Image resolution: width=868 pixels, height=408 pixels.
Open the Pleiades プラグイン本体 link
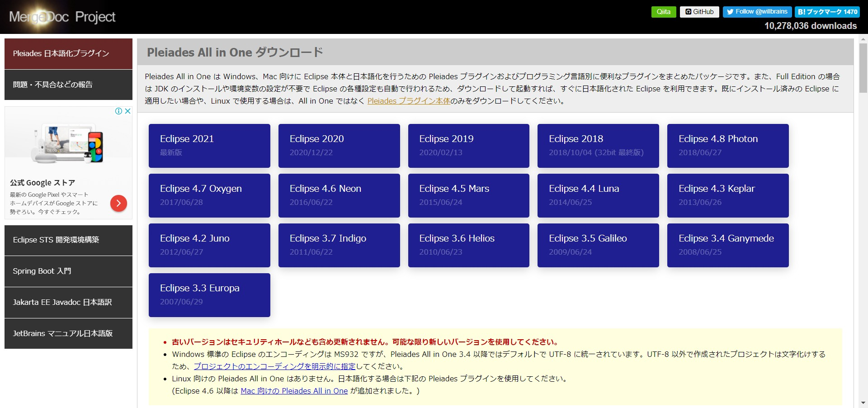[x=409, y=101]
